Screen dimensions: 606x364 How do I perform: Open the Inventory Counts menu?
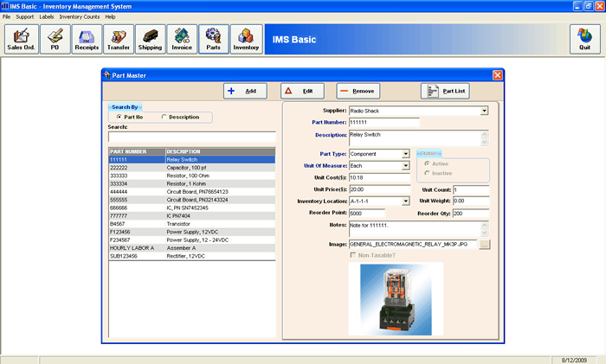click(80, 16)
